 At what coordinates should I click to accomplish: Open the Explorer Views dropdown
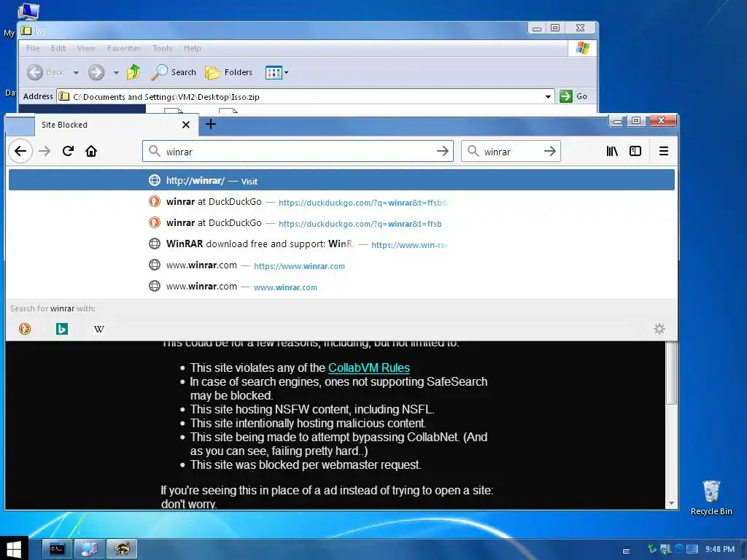(x=276, y=73)
